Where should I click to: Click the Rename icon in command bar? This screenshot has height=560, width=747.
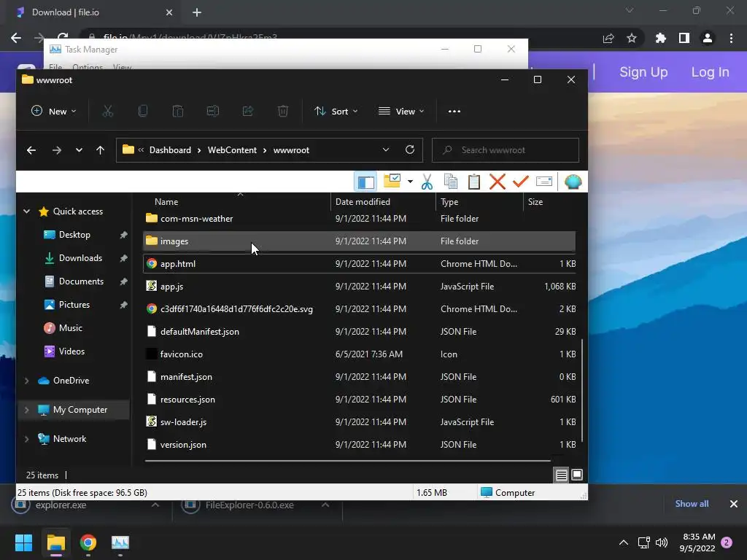[x=212, y=111]
